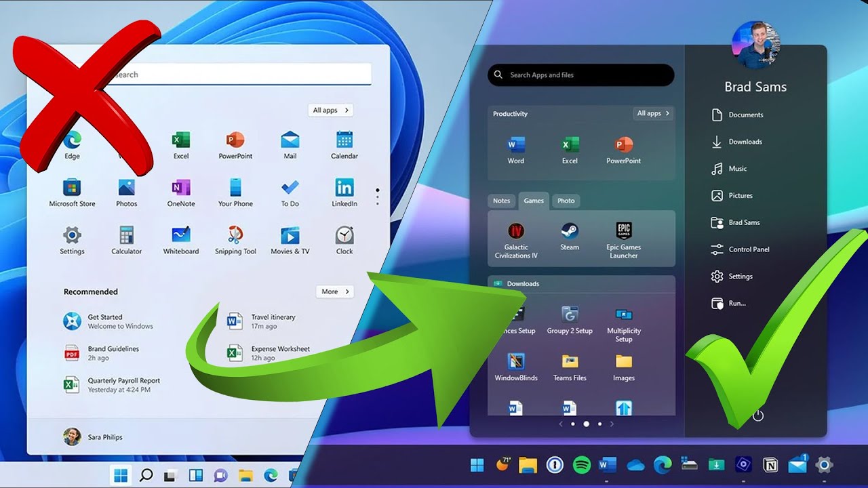
Task: Expand All apps in the Productivity group
Action: (653, 114)
